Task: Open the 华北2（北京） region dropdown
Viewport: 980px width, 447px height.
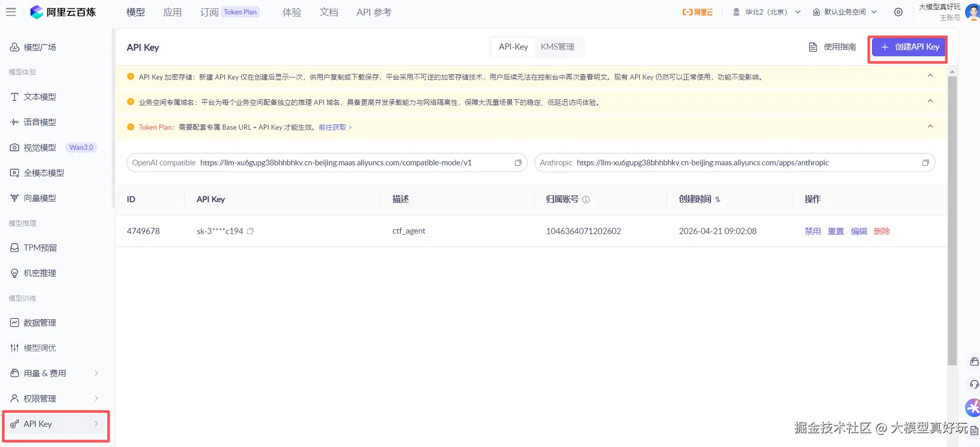Action: point(767,12)
